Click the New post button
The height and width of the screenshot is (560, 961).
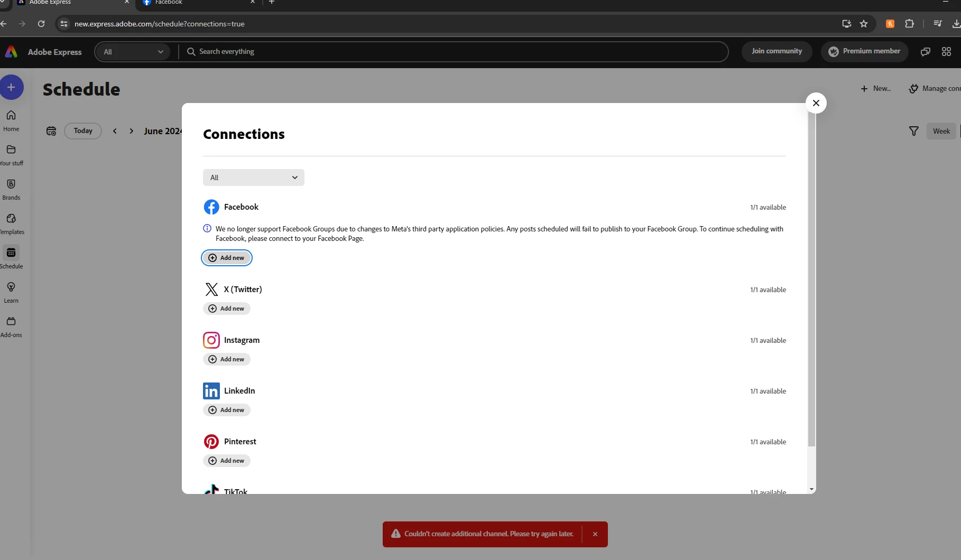click(876, 89)
